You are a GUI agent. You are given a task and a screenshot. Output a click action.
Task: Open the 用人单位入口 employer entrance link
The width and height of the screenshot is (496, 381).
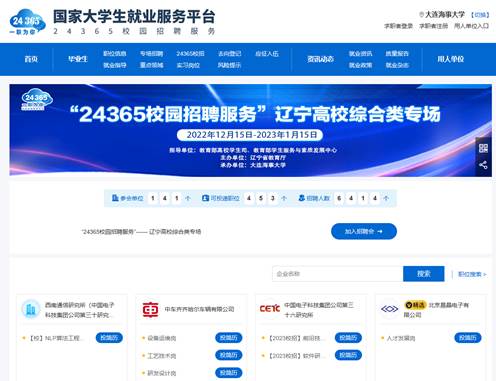tap(471, 26)
